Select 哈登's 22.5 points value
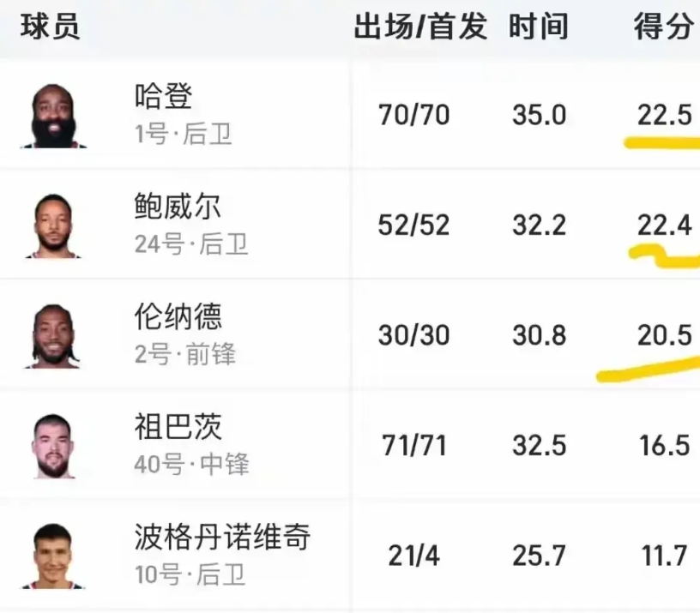The height and width of the screenshot is (613, 700). click(665, 115)
